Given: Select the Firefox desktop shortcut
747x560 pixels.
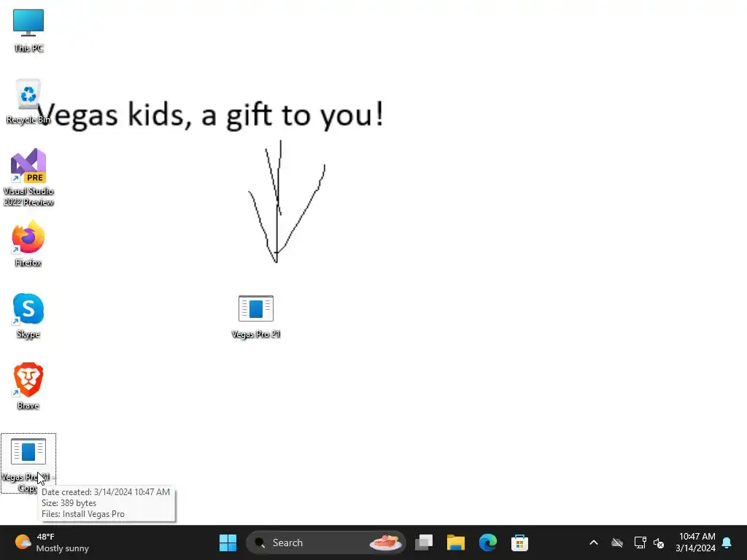Looking at the screenshot, I should pyautogui.click(x=28, y=244).
